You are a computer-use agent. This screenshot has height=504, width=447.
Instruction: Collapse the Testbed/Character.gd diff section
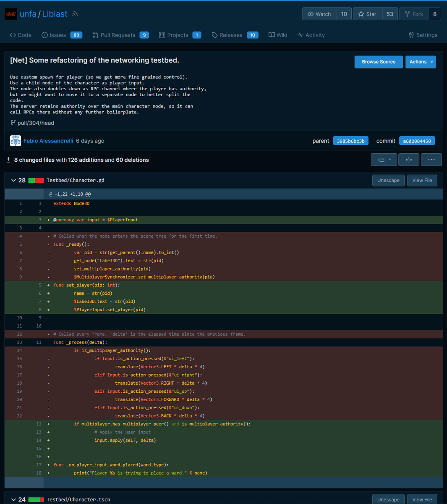tap(13, 180)
